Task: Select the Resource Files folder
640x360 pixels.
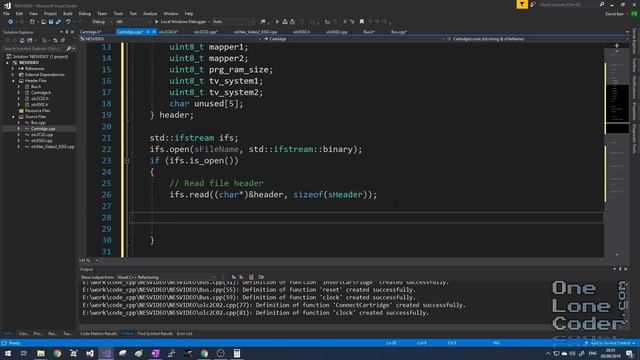Action: (37, 111)
